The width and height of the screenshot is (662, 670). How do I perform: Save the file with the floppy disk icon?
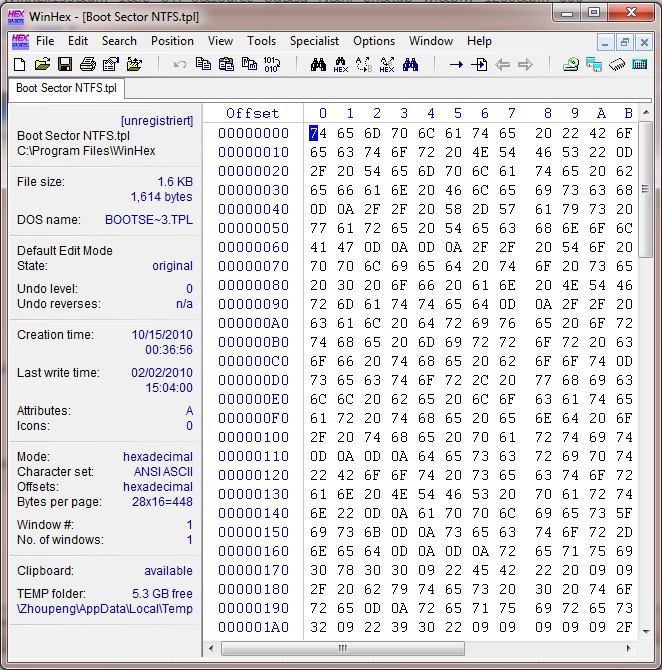point(64,65)
